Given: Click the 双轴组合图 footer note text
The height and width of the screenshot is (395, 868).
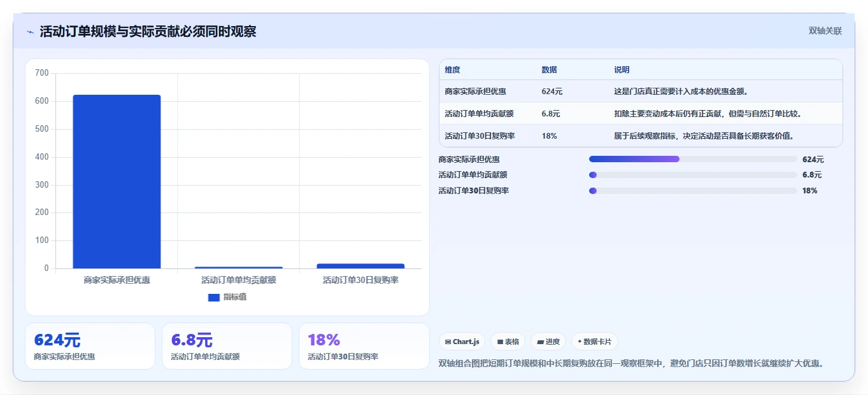Looking at the screenshot, I should (633, 364).
